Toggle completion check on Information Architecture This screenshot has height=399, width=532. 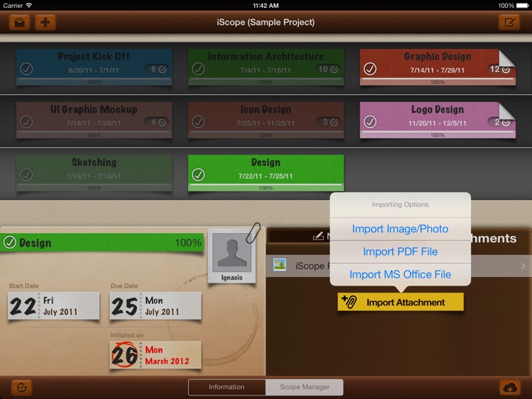click(x=198, y=69)
